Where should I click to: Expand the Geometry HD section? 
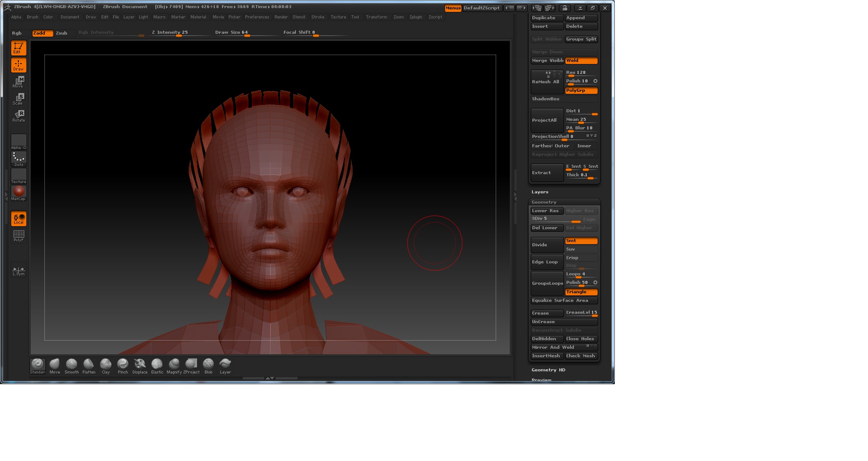[548, 370]
